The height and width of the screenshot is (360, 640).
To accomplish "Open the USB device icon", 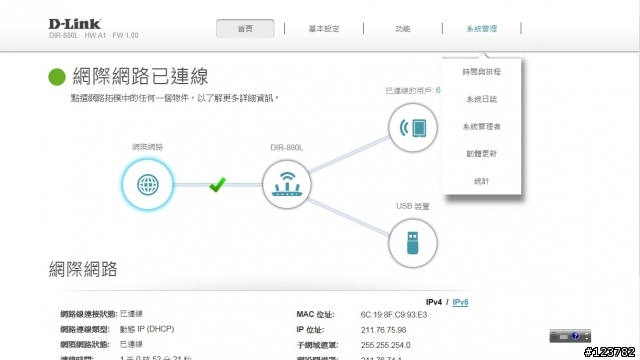I will [413, 243].
